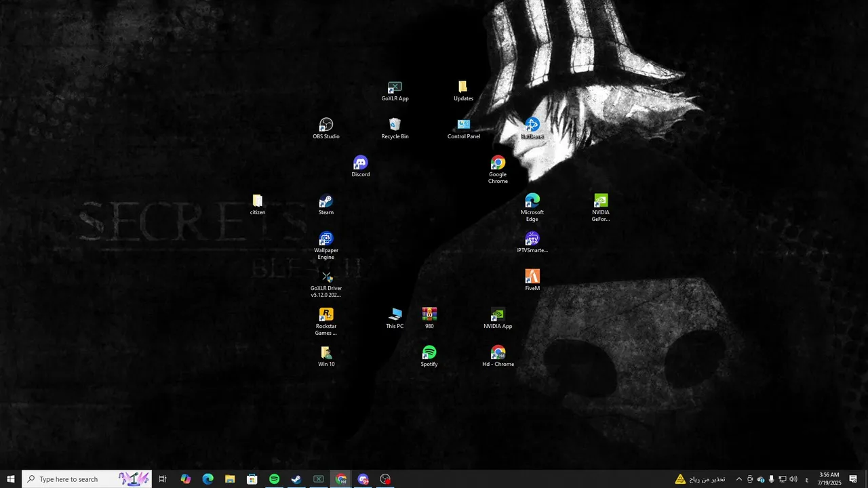Select the OBS Studio desktop icon
The image size is (868, 488).
(326, 129)
